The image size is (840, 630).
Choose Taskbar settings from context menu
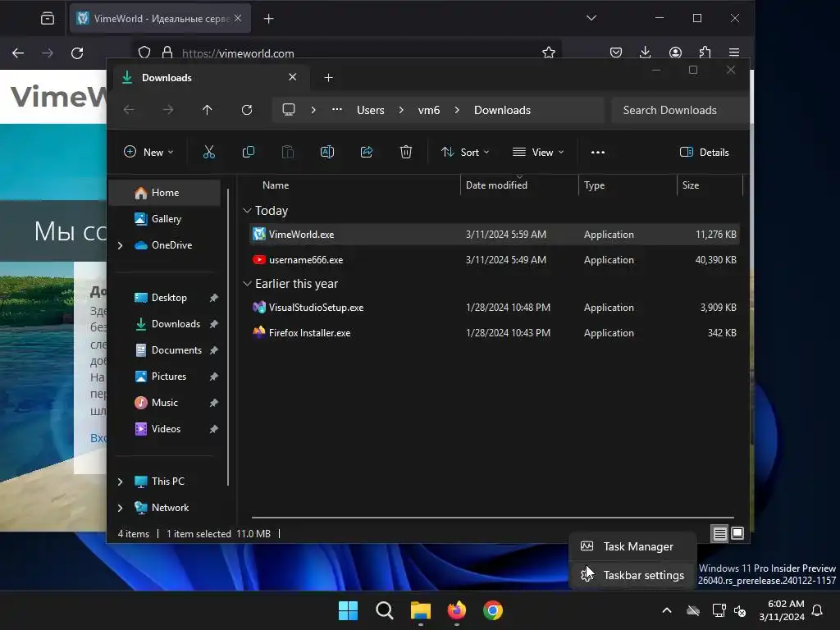(x=632, y=575)
